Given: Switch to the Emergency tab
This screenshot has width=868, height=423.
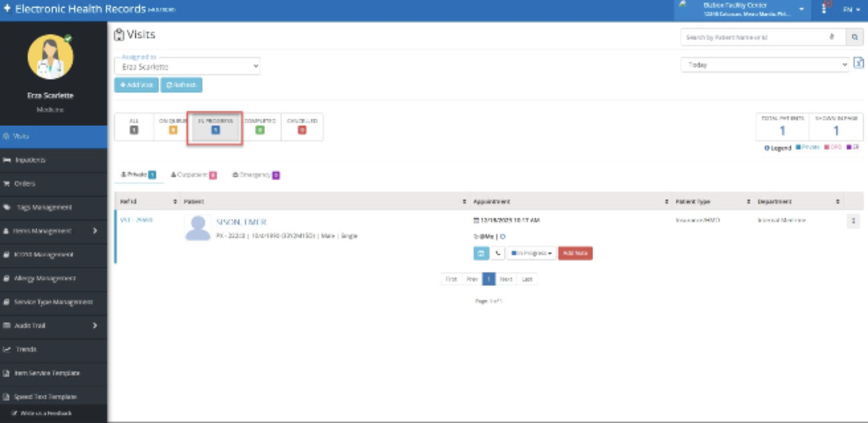Looking at the screenshot, I should [255, 175].
